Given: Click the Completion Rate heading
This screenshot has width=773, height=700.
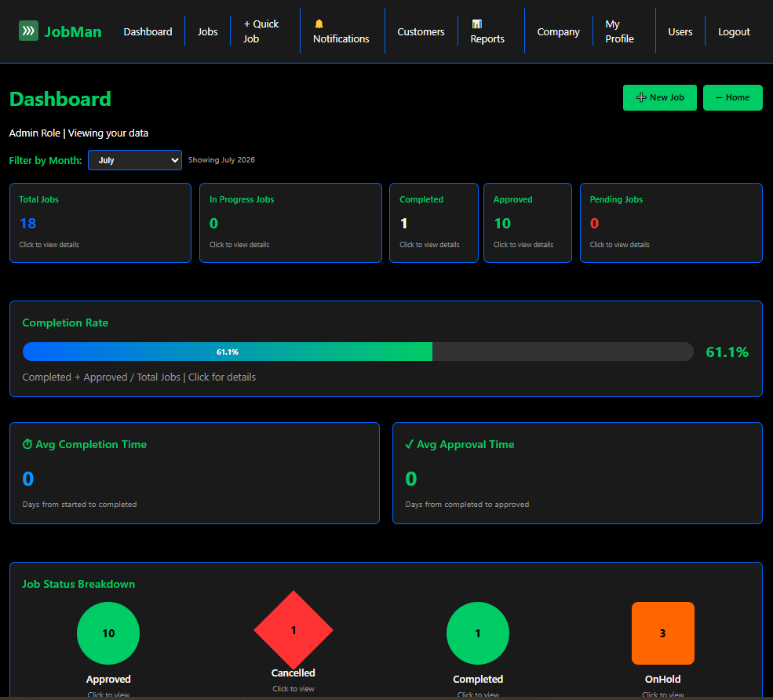Looking at the screenshot, I should 65,323.
